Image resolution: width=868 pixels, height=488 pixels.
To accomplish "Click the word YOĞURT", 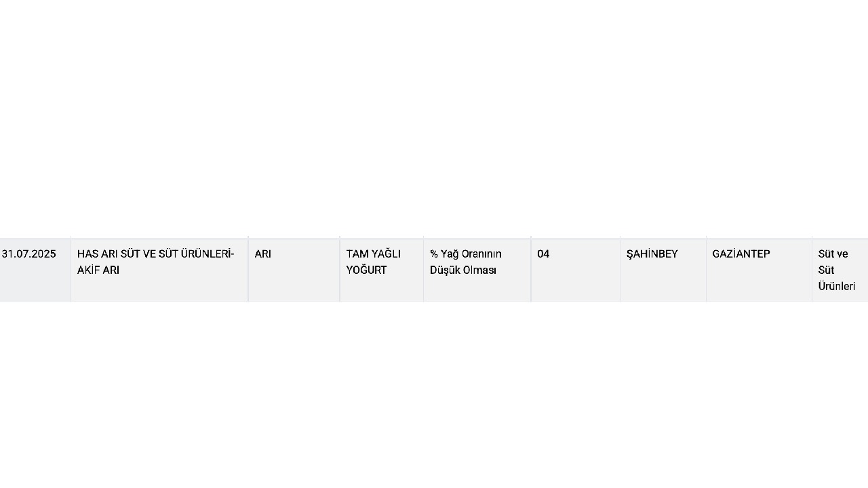I will coord(366,270).
